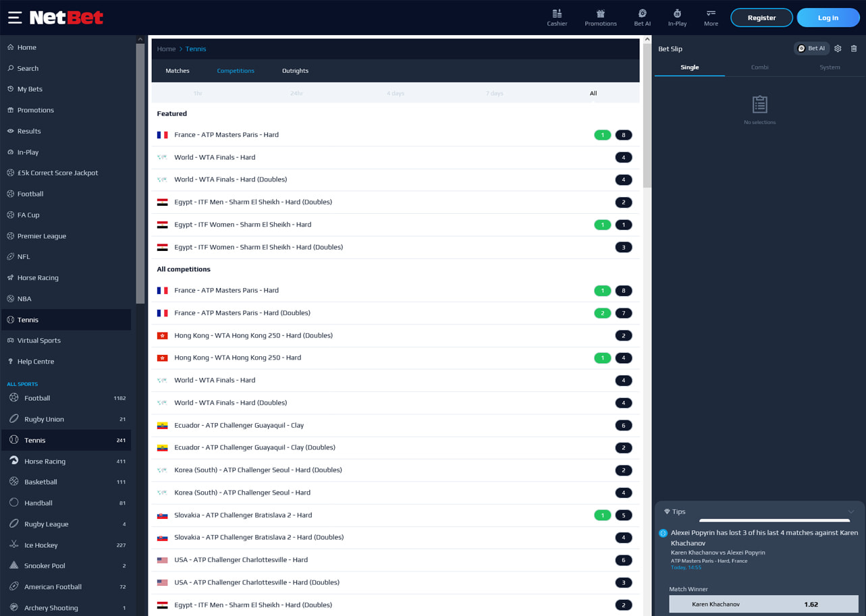Select Snooker Pool in All Sports list
Screen dimensions: 866x616
[66, 565]
